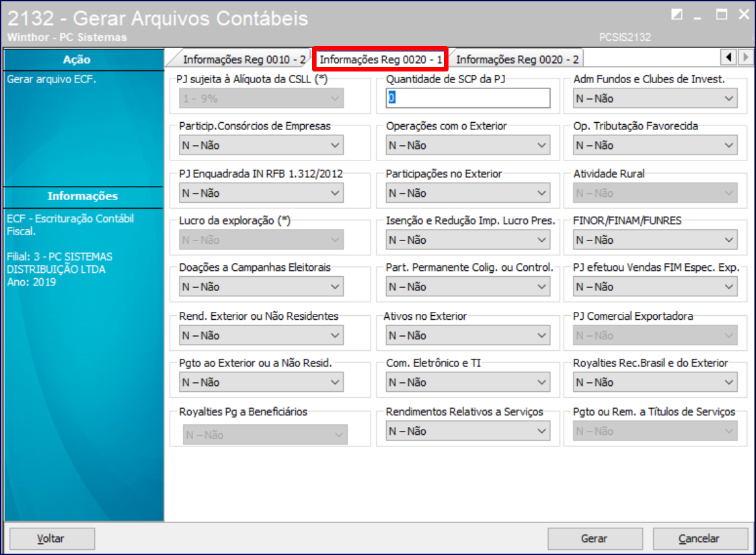Expand Pgto ao Exterior ou a Não Resid. dropdown
The image size is (756, 555).
tap(261, 382)
